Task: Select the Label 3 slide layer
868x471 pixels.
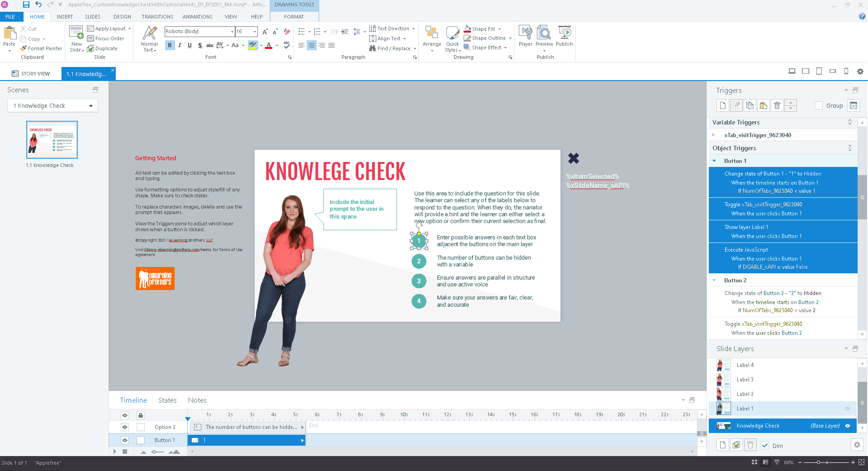Action: tap(745, 380)
